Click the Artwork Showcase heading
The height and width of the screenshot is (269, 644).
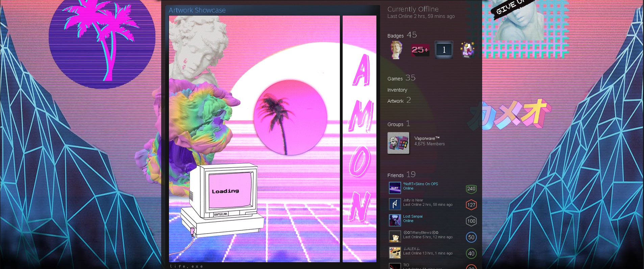pyautogui.click(x=197, y=10)
